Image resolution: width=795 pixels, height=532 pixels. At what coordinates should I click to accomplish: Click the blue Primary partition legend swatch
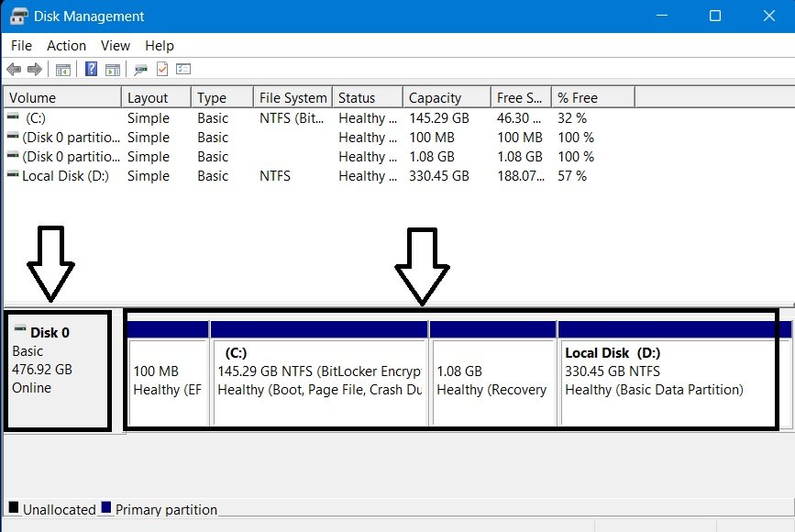106,507
